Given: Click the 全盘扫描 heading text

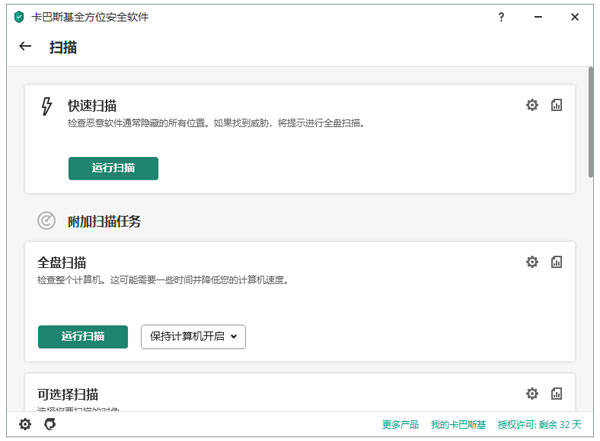Looking at the screenshot, I should 62,263.
